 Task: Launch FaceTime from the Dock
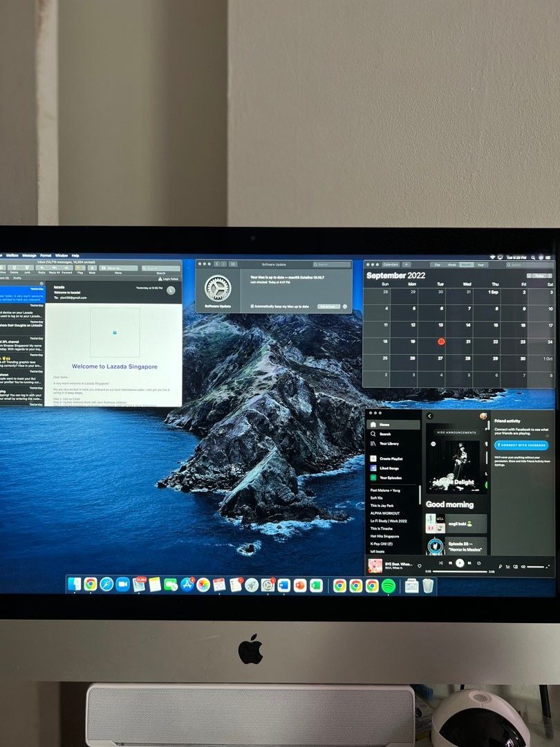click(x=171, y=584)
